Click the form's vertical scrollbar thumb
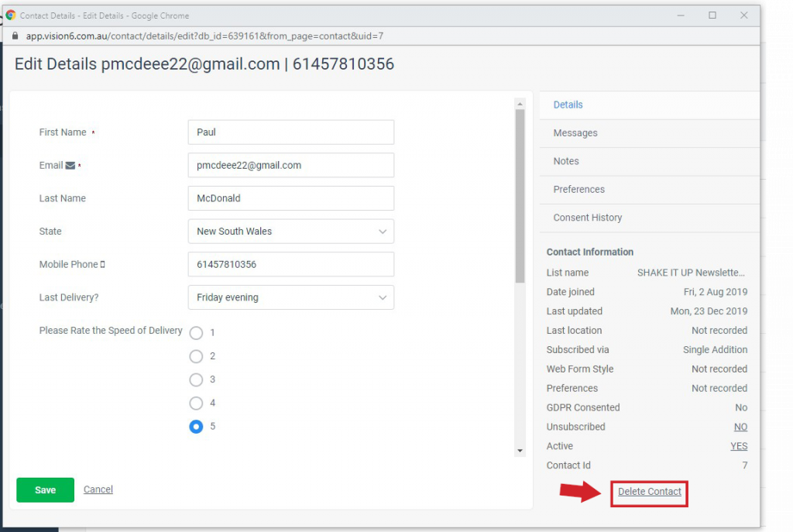The width and height of the screenshot is (793, 532). [520, 196]
